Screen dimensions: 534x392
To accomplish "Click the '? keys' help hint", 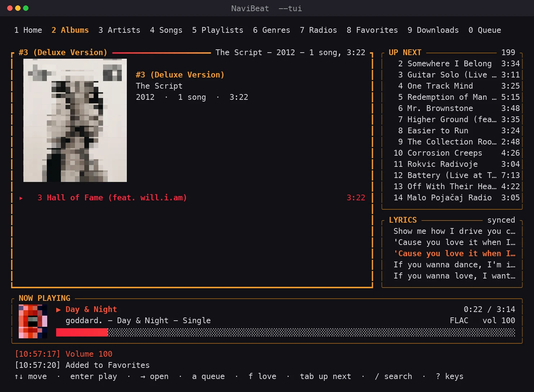I will 449,376.
